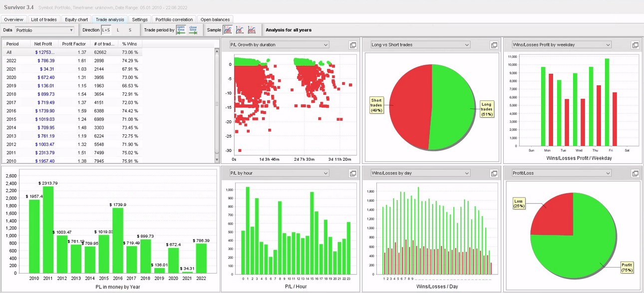
Task: Open the P/L by hour dropdown
Action: (x=279, y=173)
